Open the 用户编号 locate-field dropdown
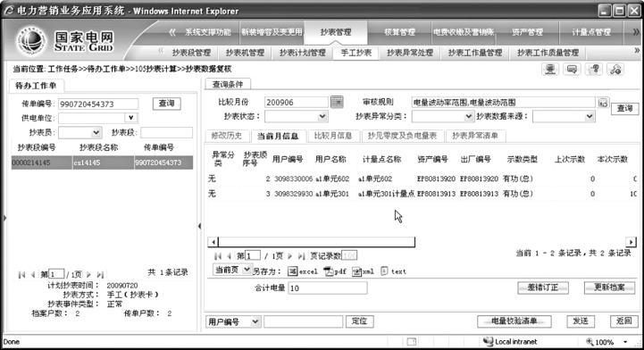 tap(255, 321)
